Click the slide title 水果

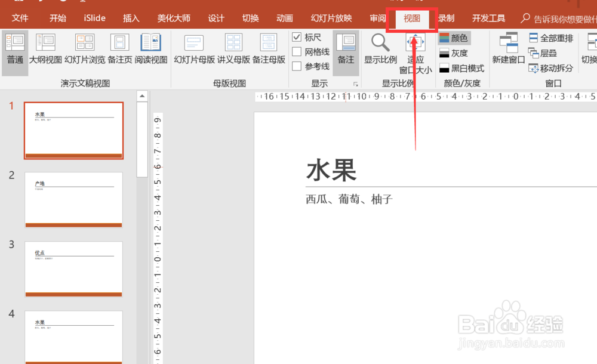tap(331, 171)
